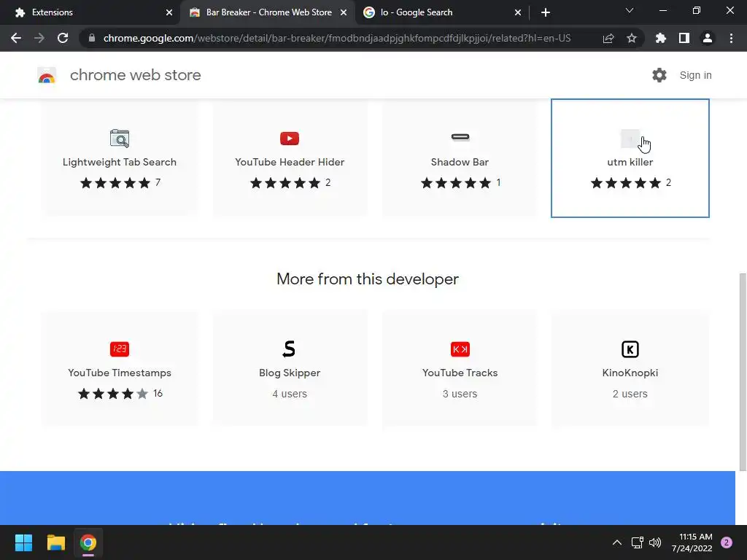The width and height of the screenshot is (747, 560).
Task: Open the Shadow Bar extension icon
Action: point(460,137)
